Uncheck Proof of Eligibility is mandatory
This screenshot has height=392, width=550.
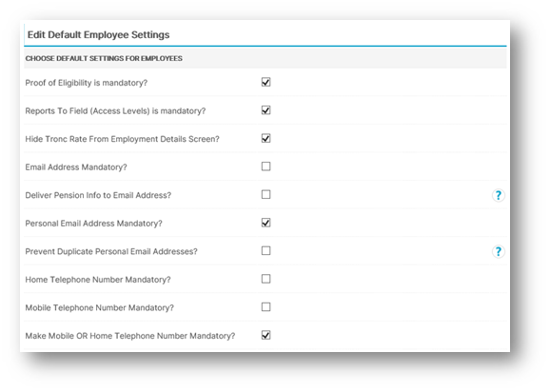click(265, 82)
